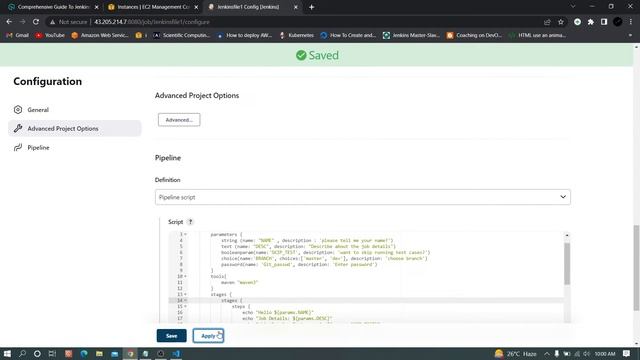Open the How To Create and... bookmark
Viewport: 640px width, 360px height.
click(348, 35)
